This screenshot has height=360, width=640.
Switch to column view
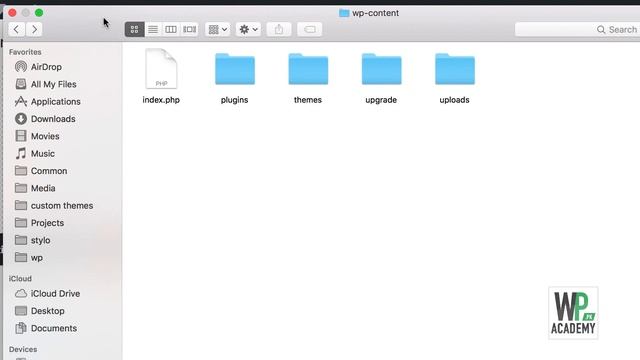tap(171, 29)
